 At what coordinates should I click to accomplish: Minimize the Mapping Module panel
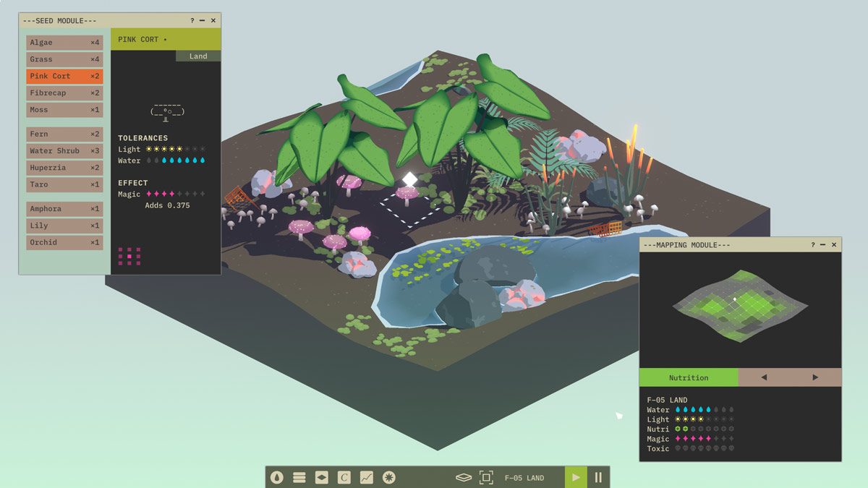(823, 245)
